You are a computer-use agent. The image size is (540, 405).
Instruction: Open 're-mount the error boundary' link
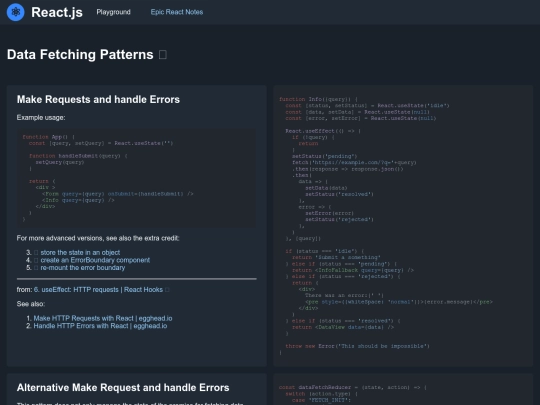click(x=83, y=268)
